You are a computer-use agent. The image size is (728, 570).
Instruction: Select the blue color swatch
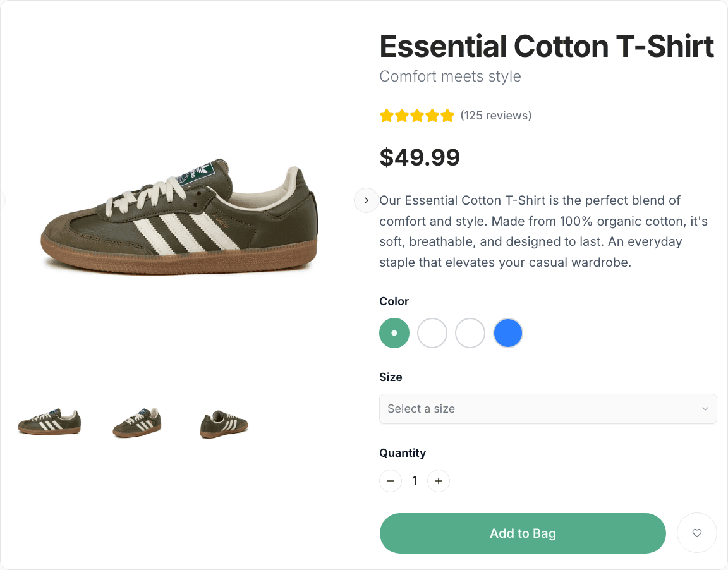click(x=508, y=333)
